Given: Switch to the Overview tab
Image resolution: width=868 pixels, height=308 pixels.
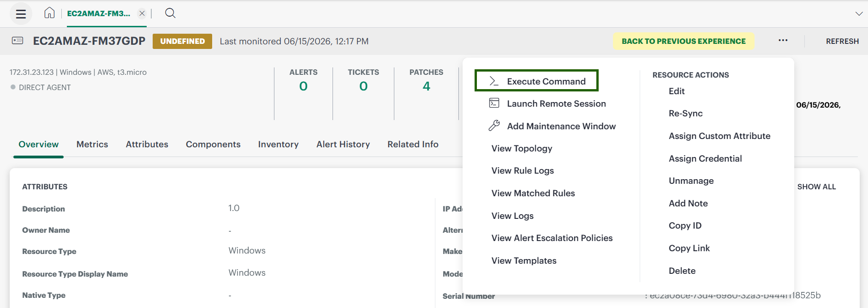Looking at the screenshot, I should point(39,144).
